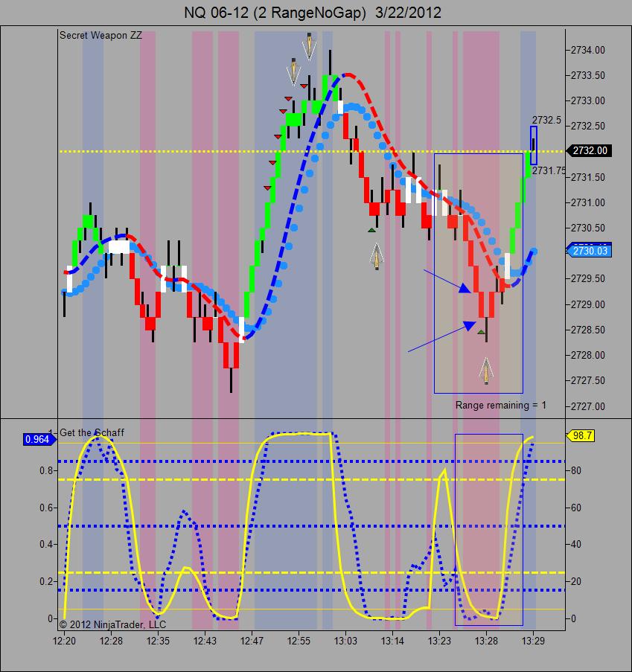Screen dimensions: 632x672
Task: Click the green triangle marker near 2730.50
Action: point(371,231)
